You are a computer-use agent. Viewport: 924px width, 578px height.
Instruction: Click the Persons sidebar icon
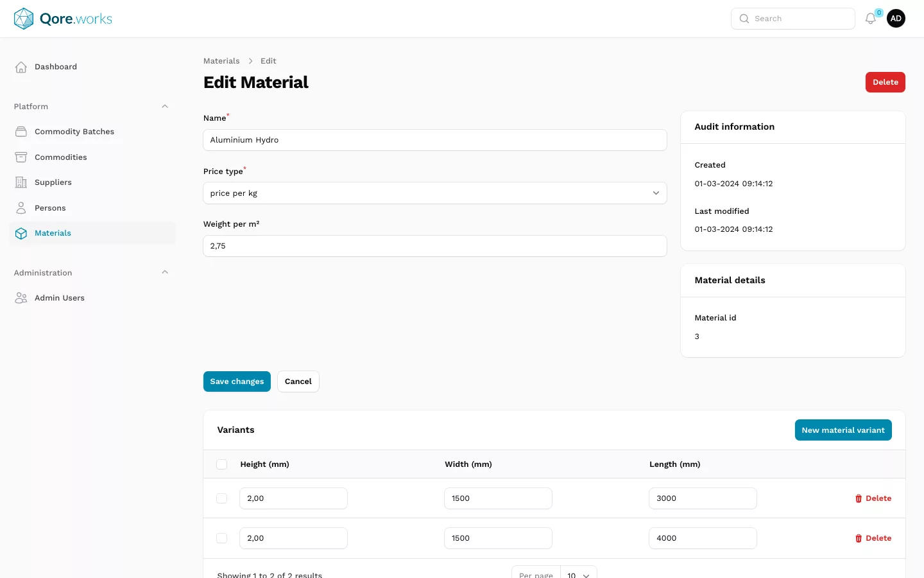click(x=21, y=208)
